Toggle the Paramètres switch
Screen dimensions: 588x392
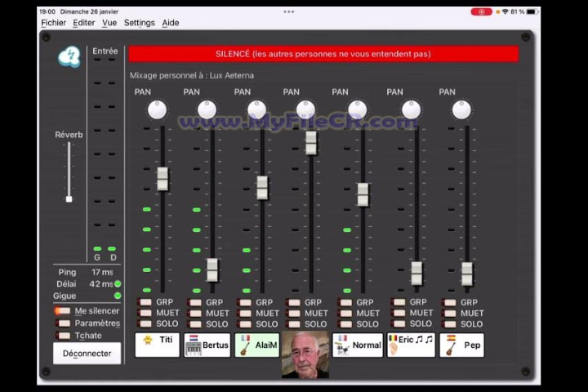[63, 323]
